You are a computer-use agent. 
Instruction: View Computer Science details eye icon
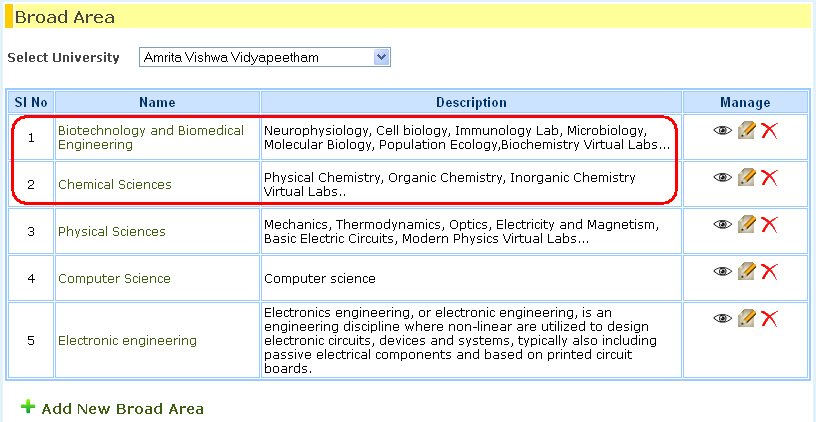click(722, 271)
